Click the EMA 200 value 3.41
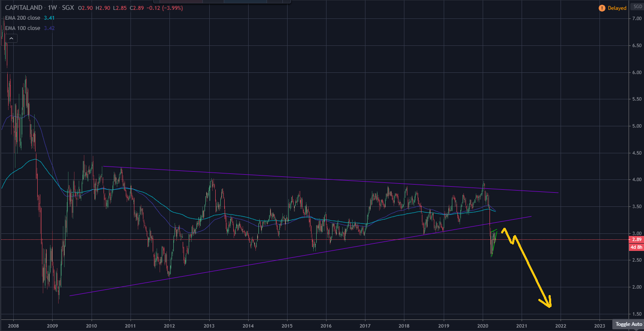Viewport: 644px width, 331px height. tap(49, 18)
